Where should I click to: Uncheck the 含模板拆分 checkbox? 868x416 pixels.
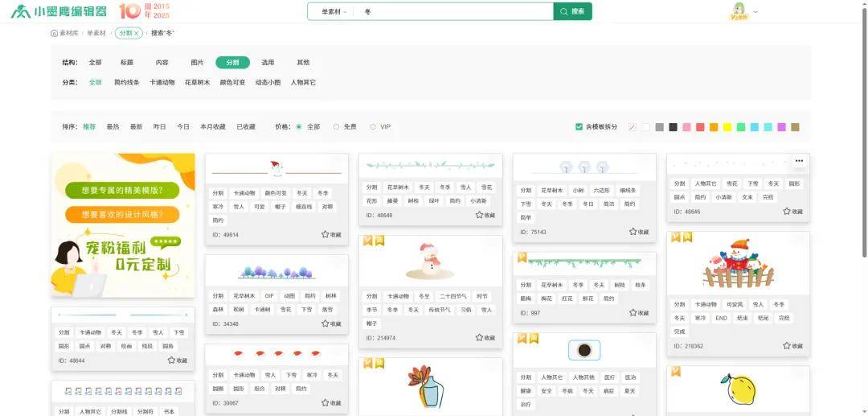click(x=579, y=127)
